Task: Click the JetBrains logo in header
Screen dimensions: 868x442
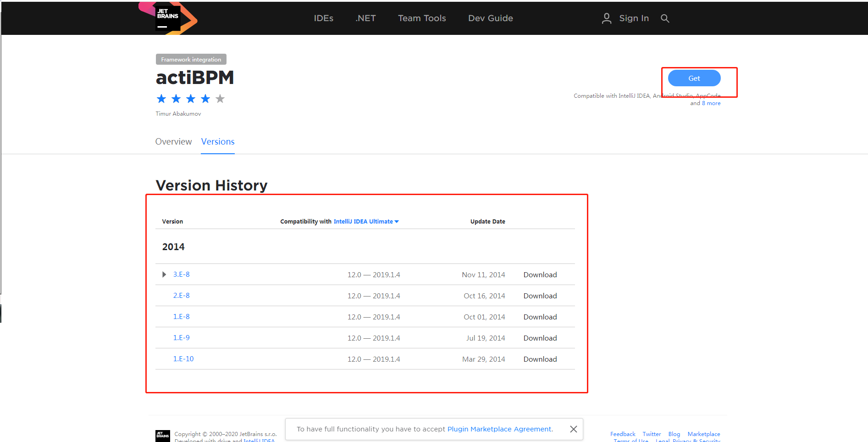Action: (x=168, y=18)
